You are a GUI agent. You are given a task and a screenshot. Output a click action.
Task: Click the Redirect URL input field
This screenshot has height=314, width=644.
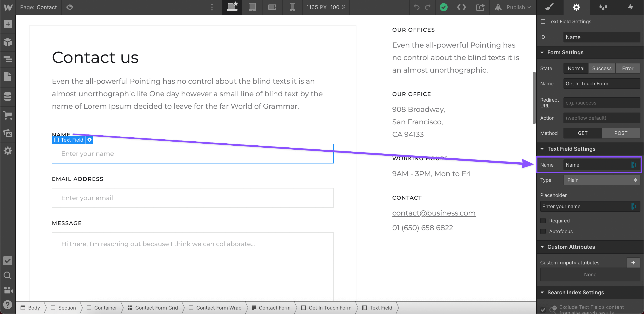[602, 103]
